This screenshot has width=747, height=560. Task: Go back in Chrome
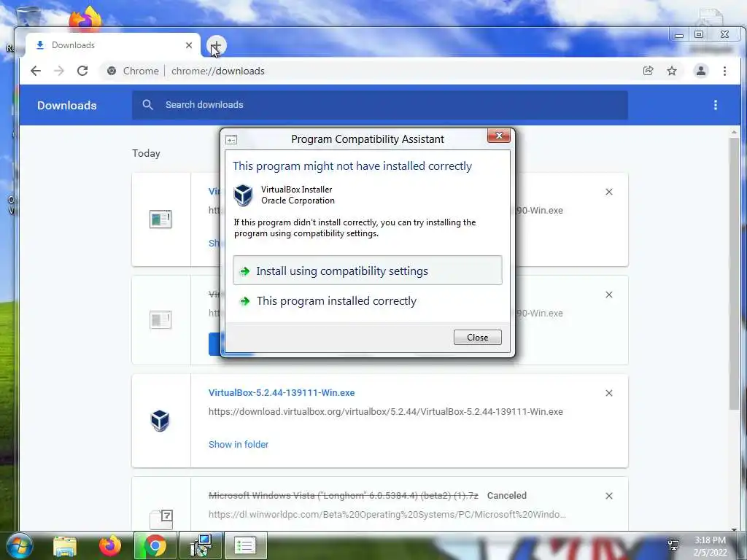36,71
